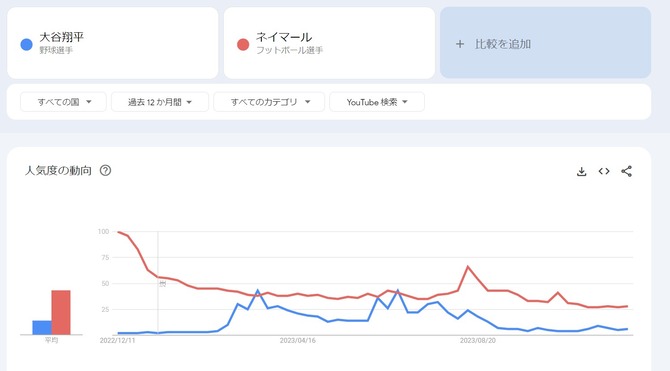Edit the ネイマール search term card
This screenshot has height=371, width=670.
[x=329, y=43]
